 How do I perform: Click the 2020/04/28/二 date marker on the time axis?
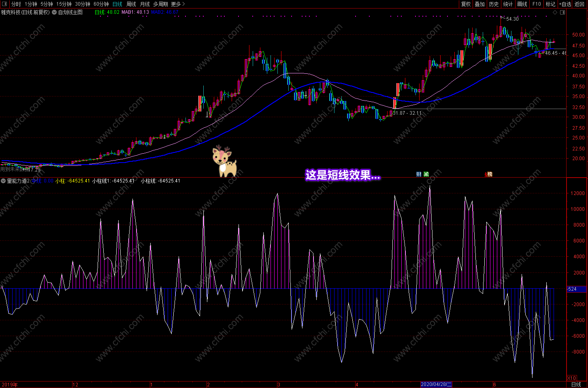pyautogui.click(x=436, y=384)
